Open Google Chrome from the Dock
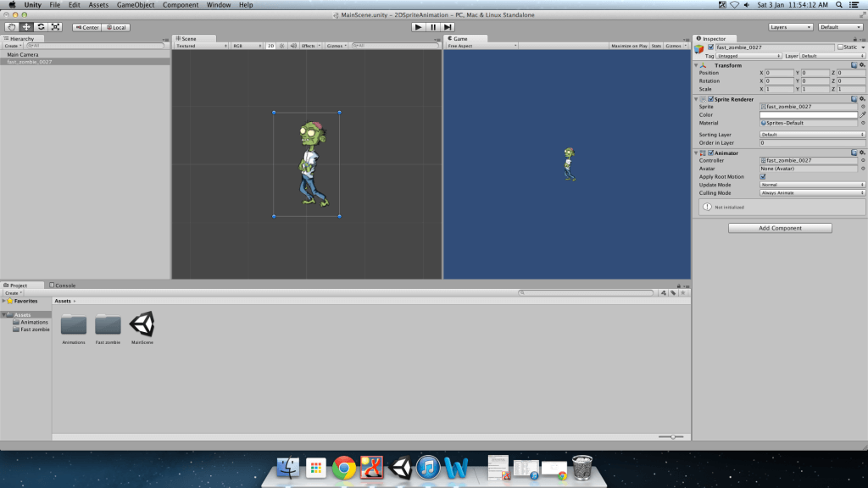This screenshot has width=868, height=488. [x=344, y=468]
